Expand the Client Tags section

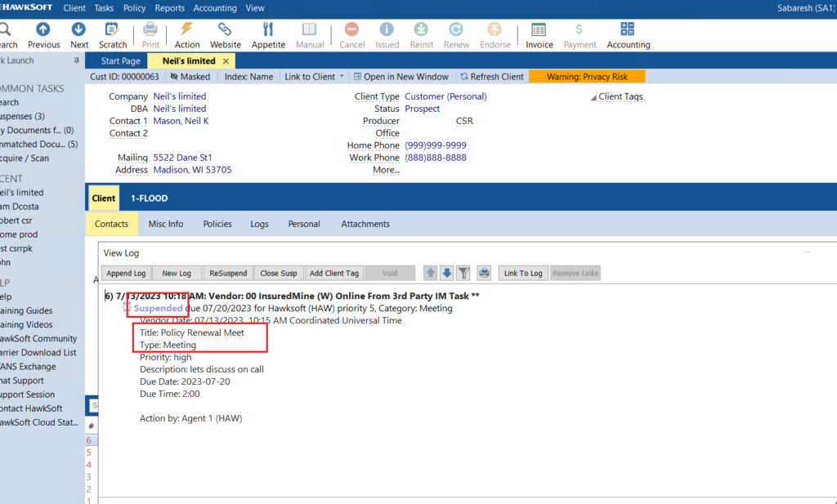pyautogui.click(x=617, y=96)
